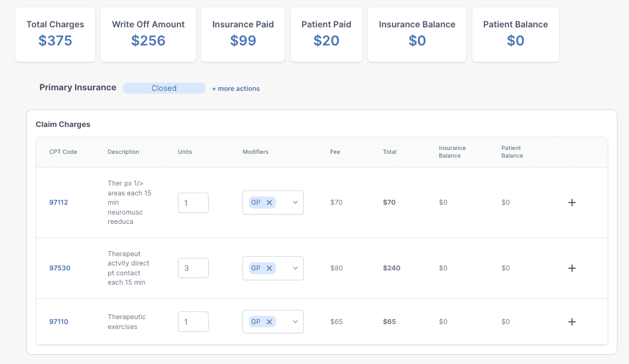
Task: Select the Patient Balance $0 card
Action: coord(516,34)
